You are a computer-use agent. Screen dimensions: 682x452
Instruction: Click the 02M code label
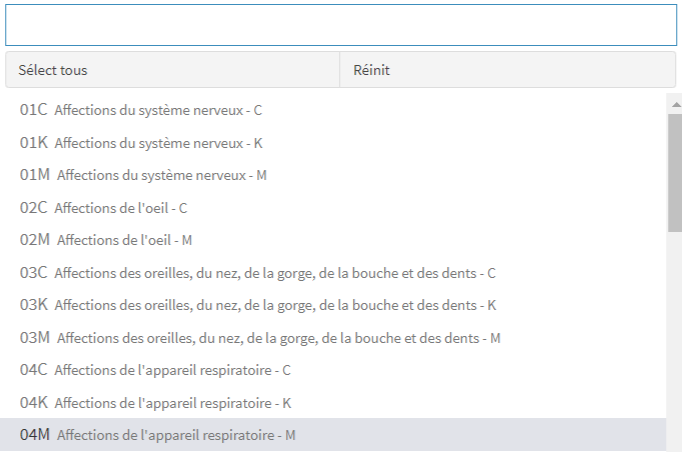pos(35,240)
